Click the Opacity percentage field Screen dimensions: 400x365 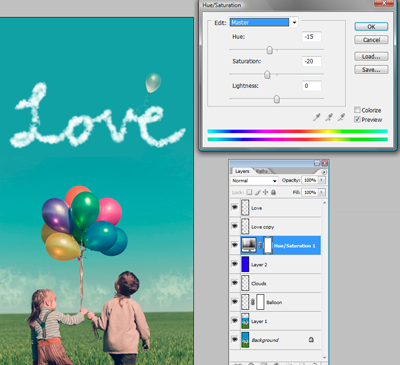[310, 180]
